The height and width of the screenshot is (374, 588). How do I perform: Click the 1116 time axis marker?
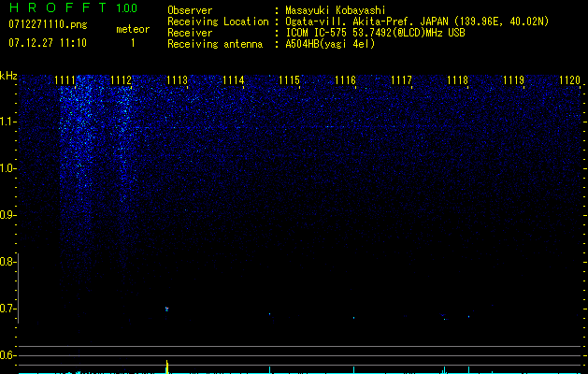(x=345, y=80)
